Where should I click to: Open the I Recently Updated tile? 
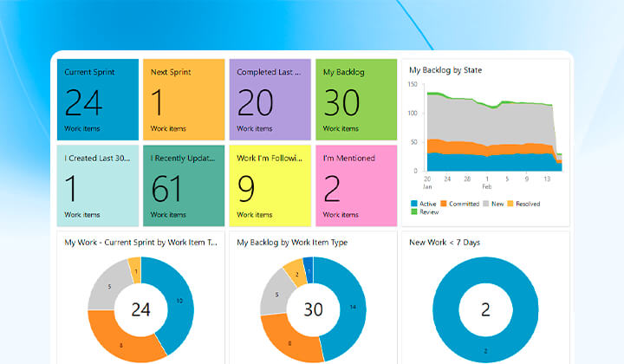(x=184, y=185)
